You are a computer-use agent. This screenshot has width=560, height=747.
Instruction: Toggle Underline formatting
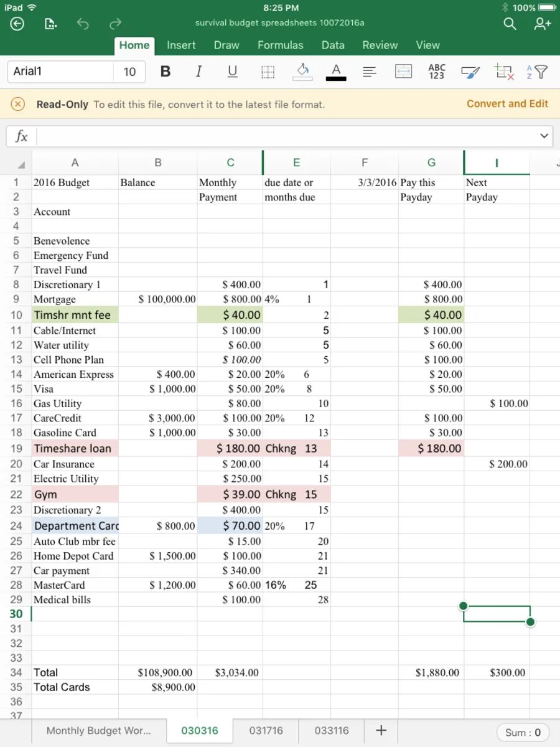coord(232,72)
